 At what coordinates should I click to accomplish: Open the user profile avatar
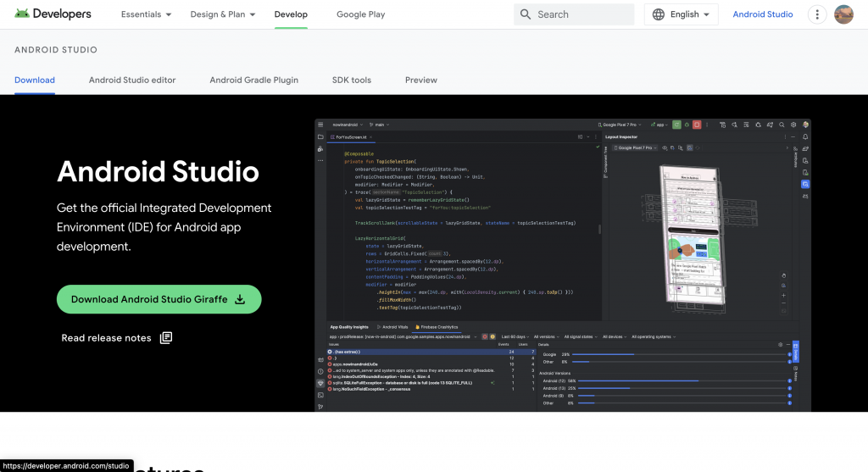pyautogui.click(x=843, y=14)
